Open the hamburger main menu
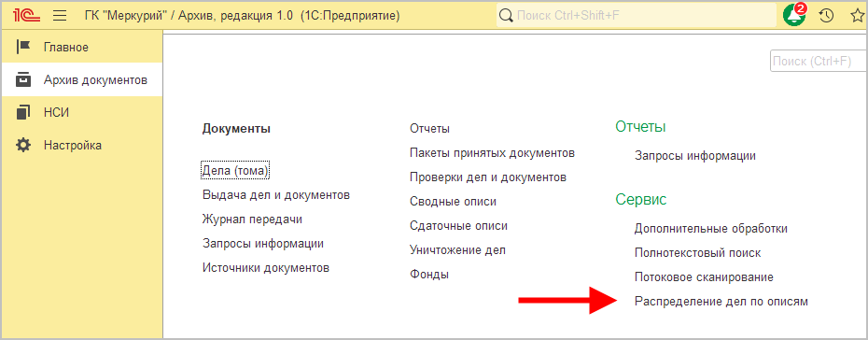 tap(60, 16)
